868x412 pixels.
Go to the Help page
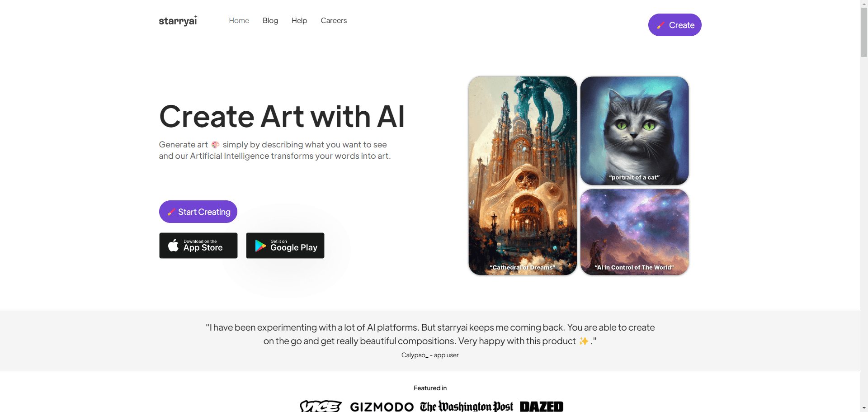(299, 20)
